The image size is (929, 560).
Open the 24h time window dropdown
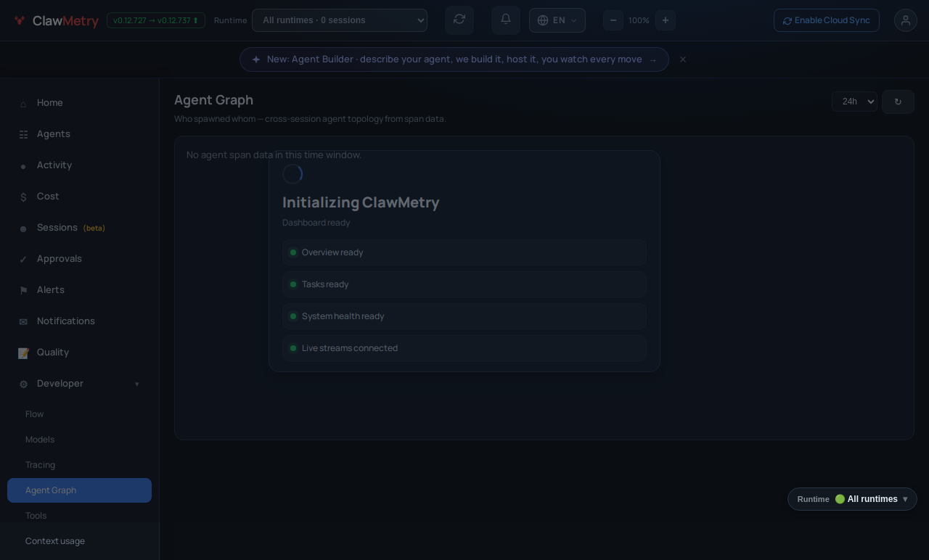(854, 102)
